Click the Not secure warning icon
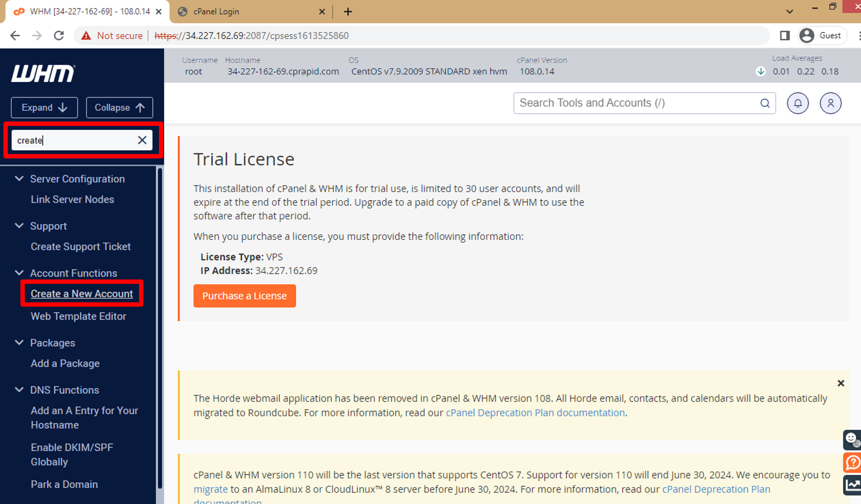 [86, 35]
